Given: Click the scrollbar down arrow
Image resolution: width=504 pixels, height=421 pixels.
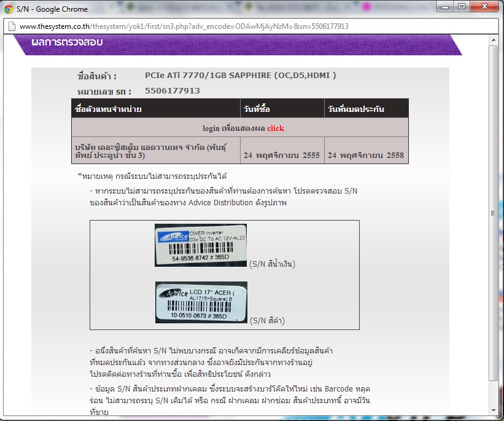Looking at the screenshot, I should click(x=494, y=411).
